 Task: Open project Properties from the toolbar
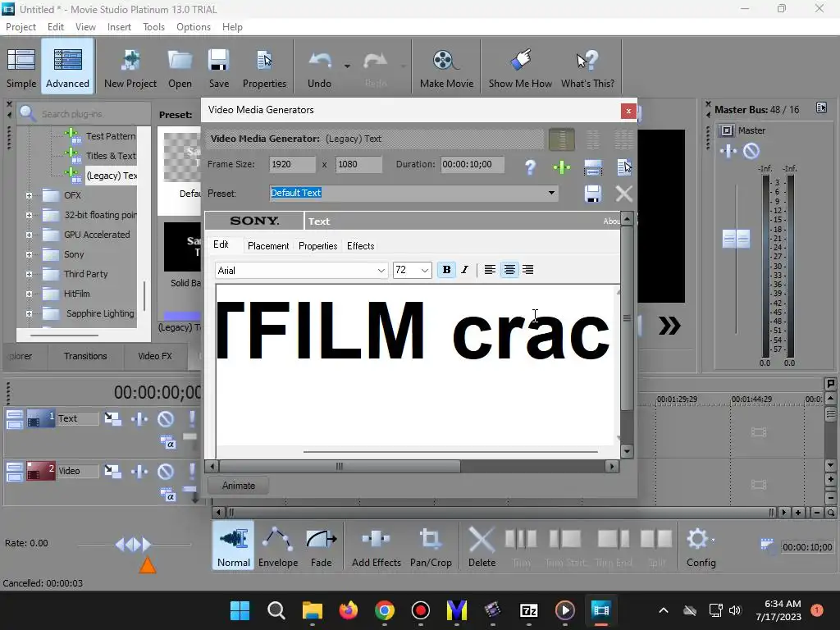coord(265,67)
